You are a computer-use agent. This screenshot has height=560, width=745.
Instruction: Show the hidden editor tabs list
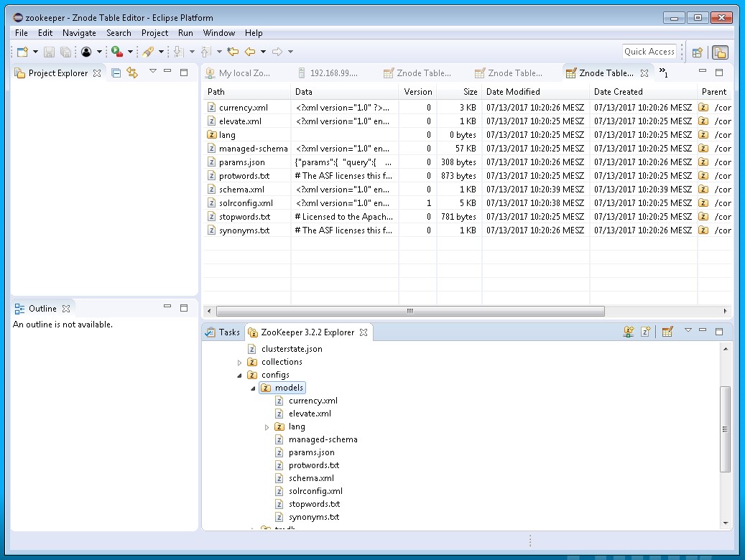[x=663, y=73]
